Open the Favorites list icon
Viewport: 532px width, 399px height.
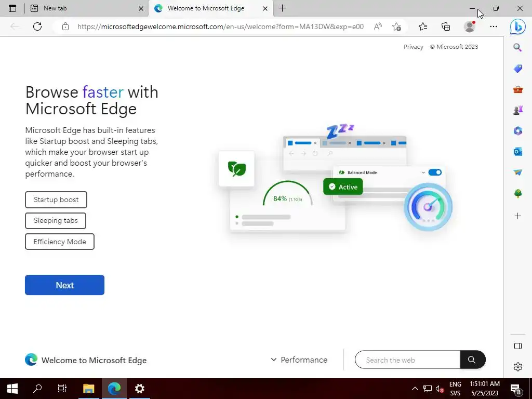tap(423, 26)
